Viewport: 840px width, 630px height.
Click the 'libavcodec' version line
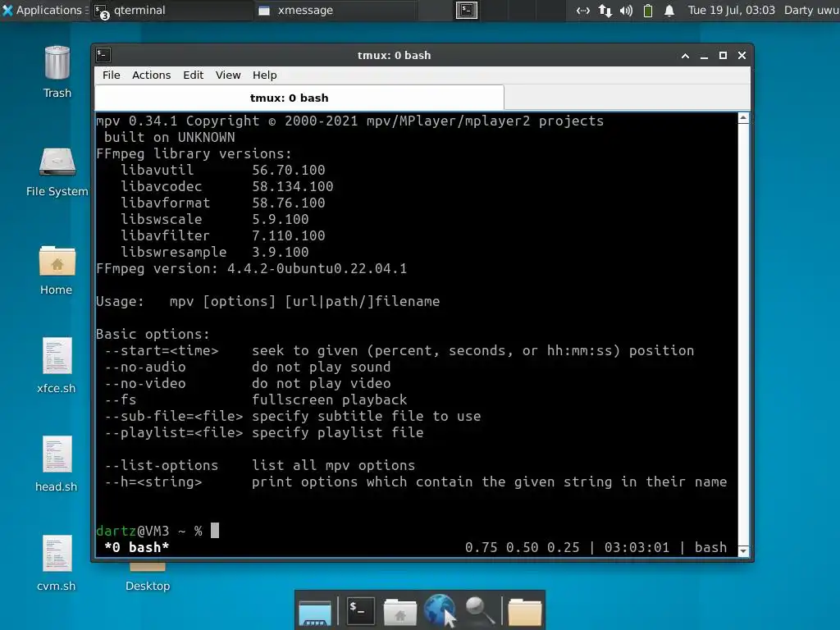click(x=226, y=186)
